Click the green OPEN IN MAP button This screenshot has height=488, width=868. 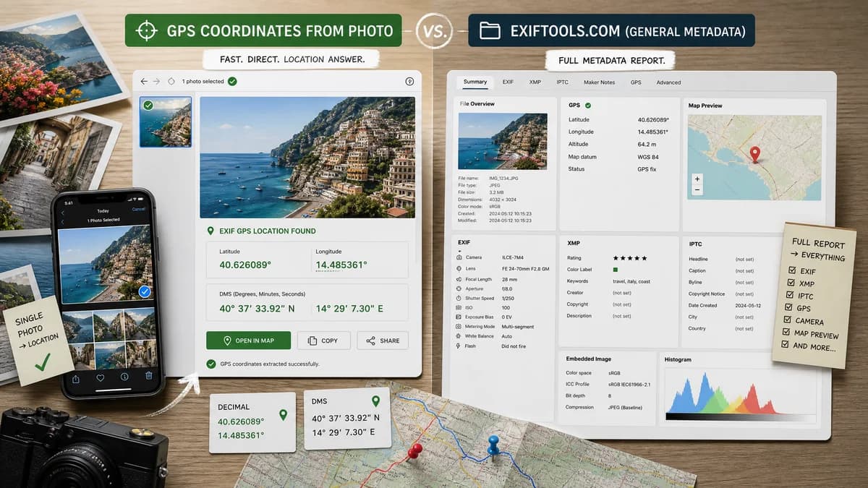click(x=248, y=341)
